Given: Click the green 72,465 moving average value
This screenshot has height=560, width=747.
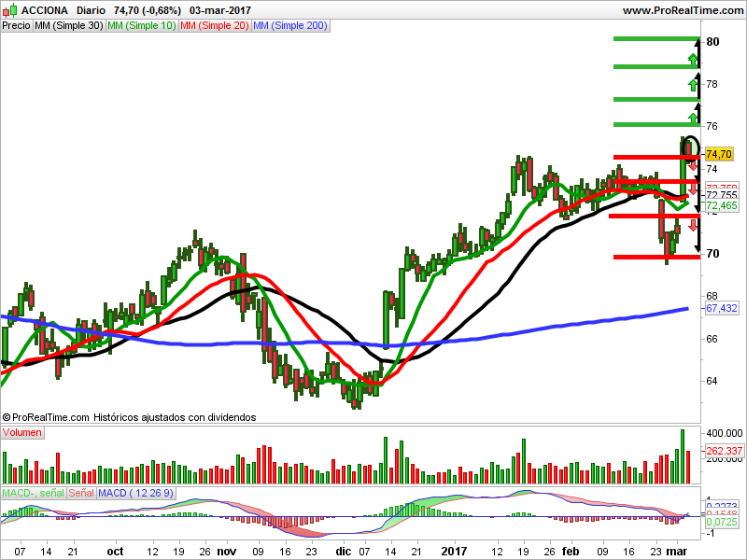Looking at the screenshot, I should pos(721,205).
